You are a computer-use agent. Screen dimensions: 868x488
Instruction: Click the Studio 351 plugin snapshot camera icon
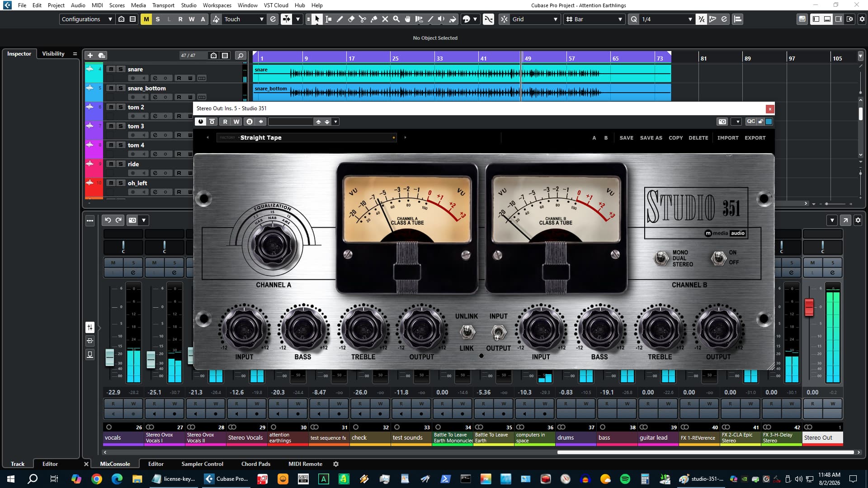pyautogui.click(x=722, y=122)
